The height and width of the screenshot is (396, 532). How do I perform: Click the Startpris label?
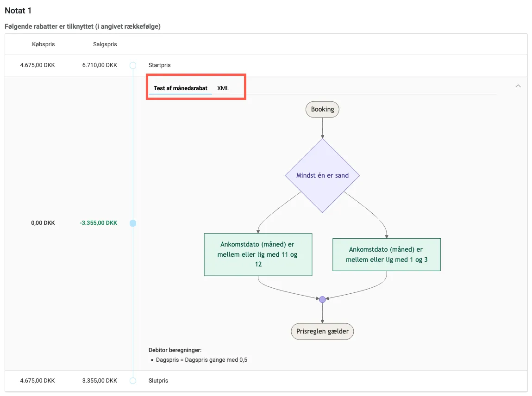pyautogui.click(x=159, y=65)
